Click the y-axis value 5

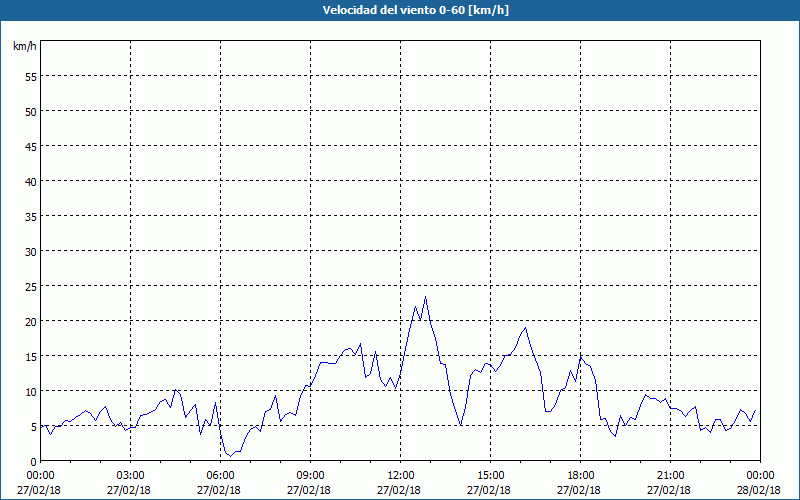[34, 427]
